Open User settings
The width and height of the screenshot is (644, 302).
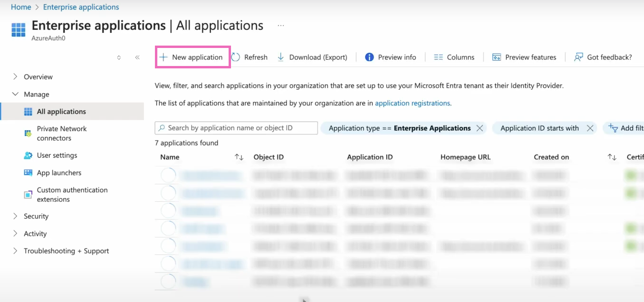coord(57,155)
